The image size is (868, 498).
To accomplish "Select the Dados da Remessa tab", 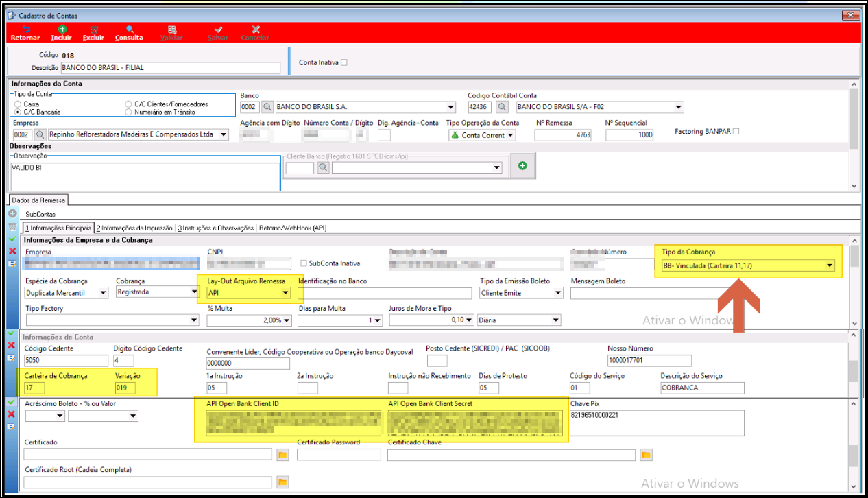I will [38, 200].
